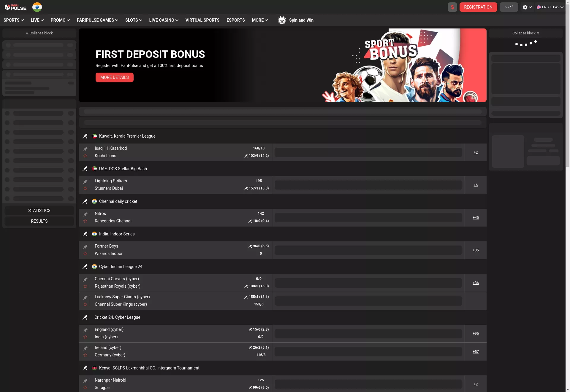Favorite the Ireland (cyber) match star
The height and width of the screenshot is (392, 570).
[x=85, y=355]
